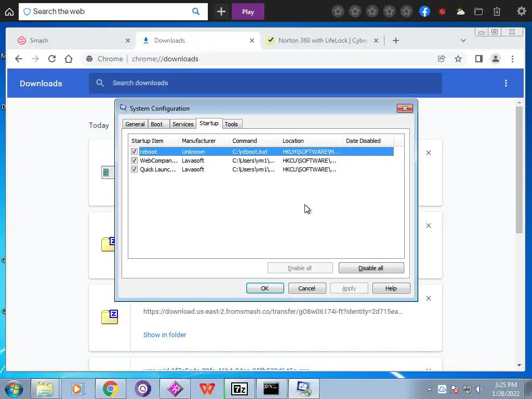Viewport: 532px width, 399px height.
Task: Click the volume icon in the system tray
Action: (x=480, y=390)
